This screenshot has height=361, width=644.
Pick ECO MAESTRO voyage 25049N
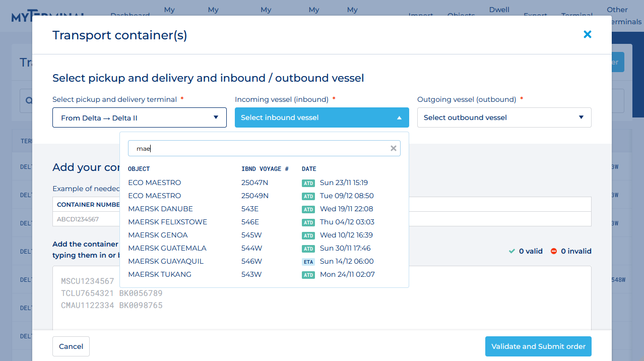155,196
